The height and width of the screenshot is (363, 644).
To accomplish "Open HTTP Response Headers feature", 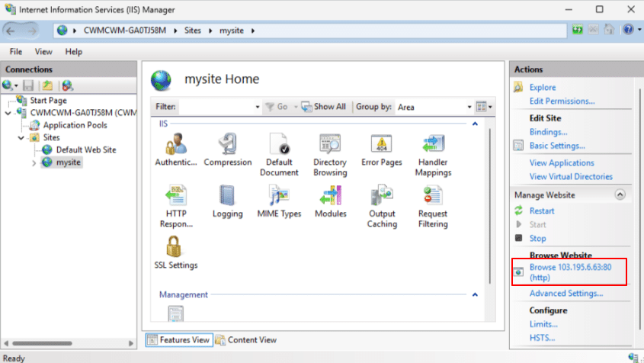I will tap(176, 206).
